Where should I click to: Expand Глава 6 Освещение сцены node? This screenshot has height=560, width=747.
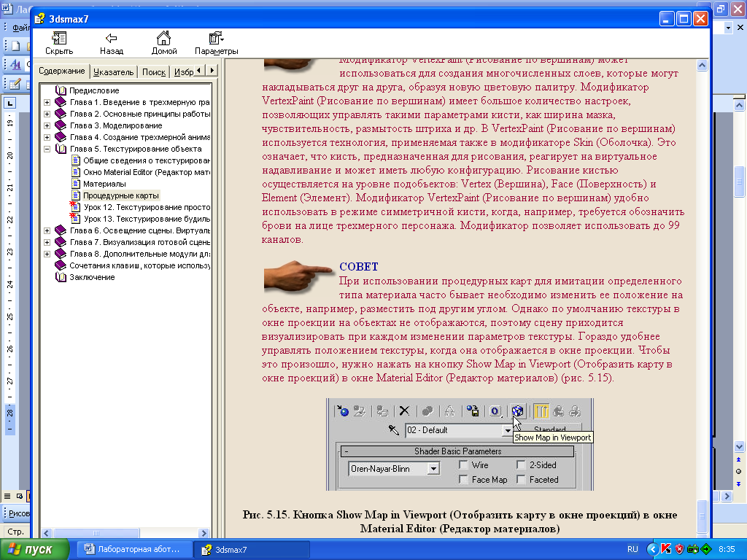47,230
